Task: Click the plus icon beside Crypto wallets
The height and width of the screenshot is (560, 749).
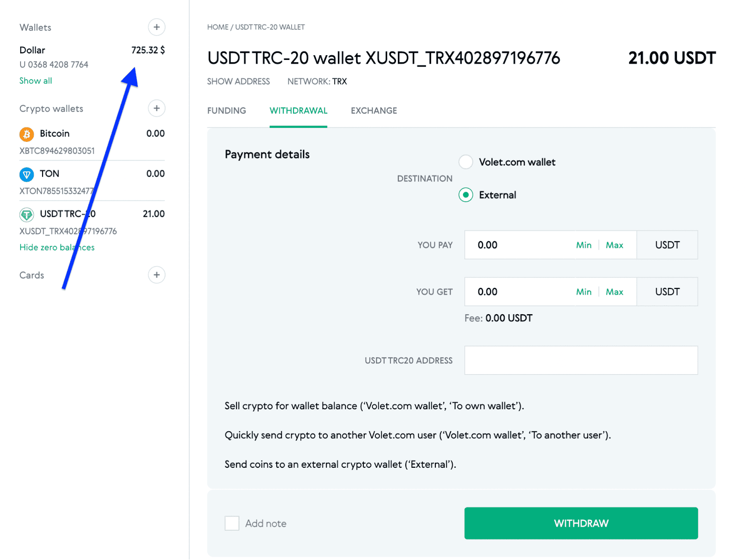Action: coord(156,108)
